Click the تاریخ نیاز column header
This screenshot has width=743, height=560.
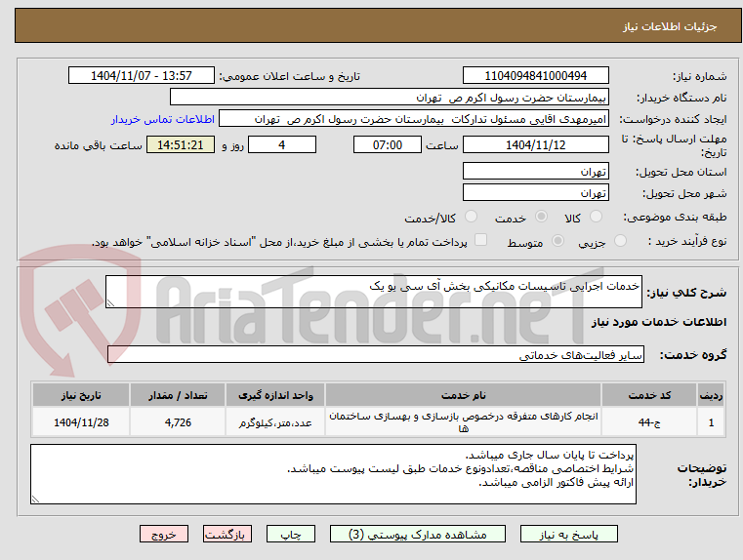point(81,395)
